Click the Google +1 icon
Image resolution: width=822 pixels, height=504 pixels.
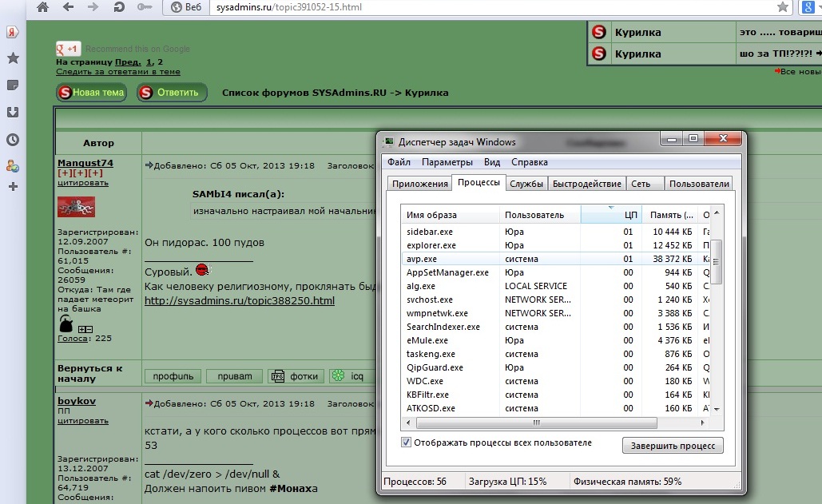[x=68, y=49]
